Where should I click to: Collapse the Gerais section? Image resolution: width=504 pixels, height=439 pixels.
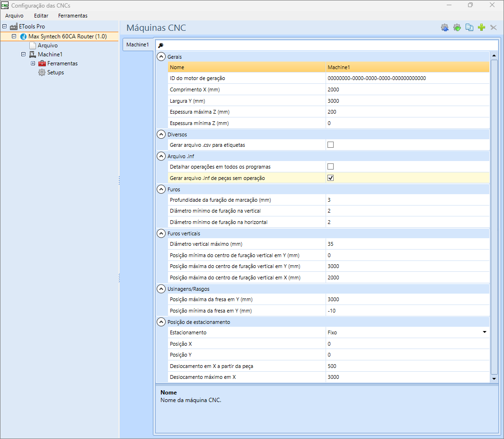coord(161,57)
